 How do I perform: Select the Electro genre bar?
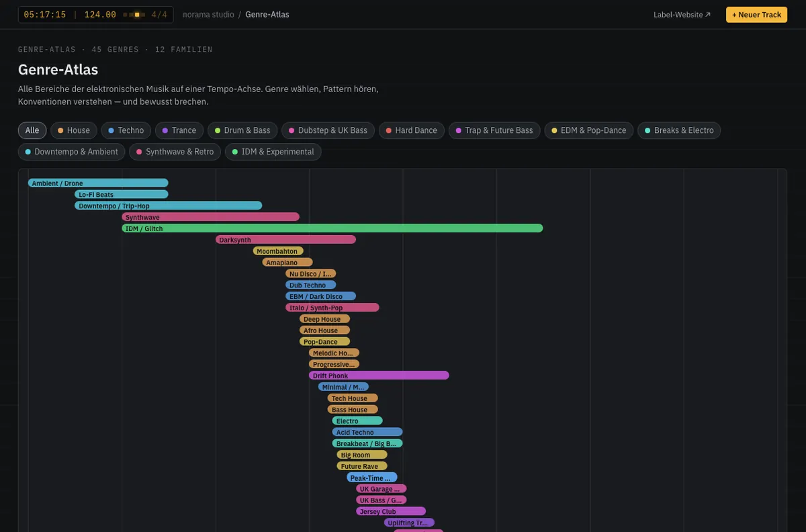tap(357, 421)
